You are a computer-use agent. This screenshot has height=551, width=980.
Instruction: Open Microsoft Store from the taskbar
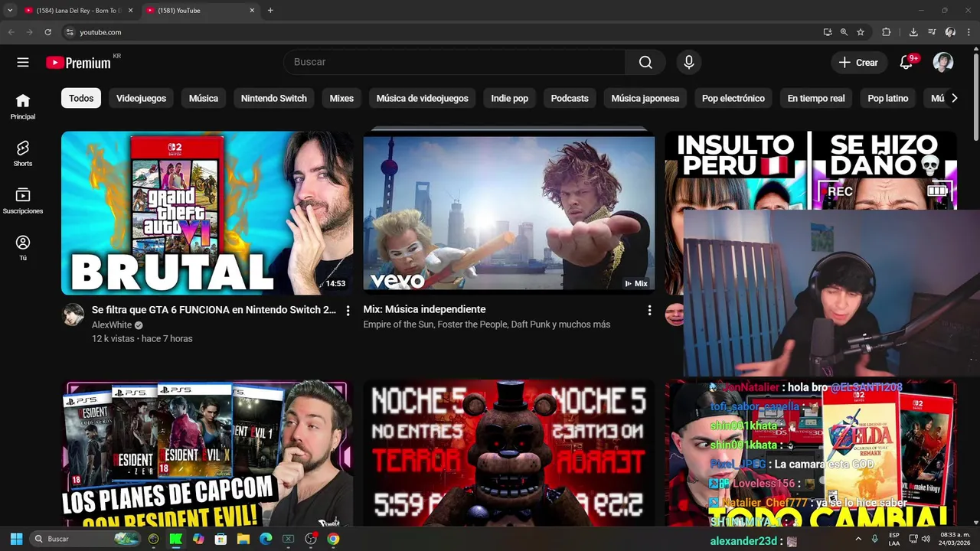(x=220, y=539)
